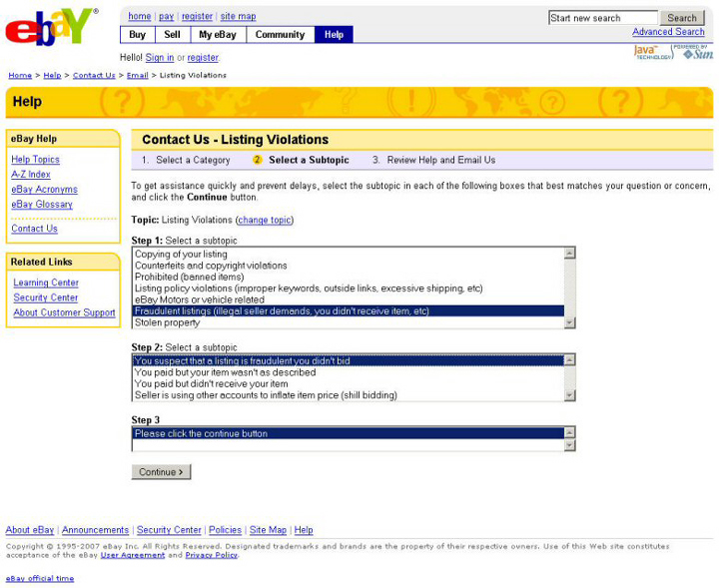Viewport: 719px width, 588px height.
Task: Click the Sun Microsystems logo
Action: pyautogui.click(x=693, y=52)
